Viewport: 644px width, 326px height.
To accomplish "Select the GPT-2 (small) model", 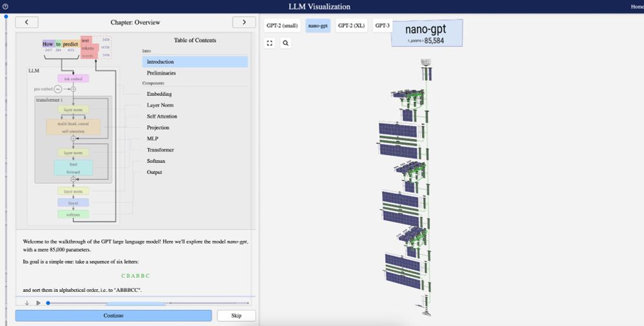I will pyautogui.click(x=282, y=26).
